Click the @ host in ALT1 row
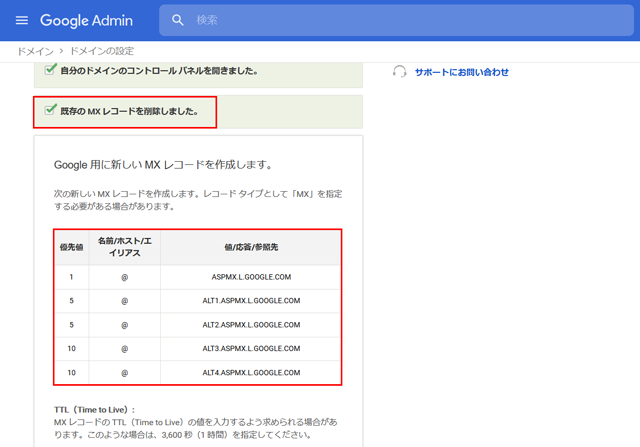Image resolution: width=640 pixels, height=447 pixels. [x=124, y=301]
